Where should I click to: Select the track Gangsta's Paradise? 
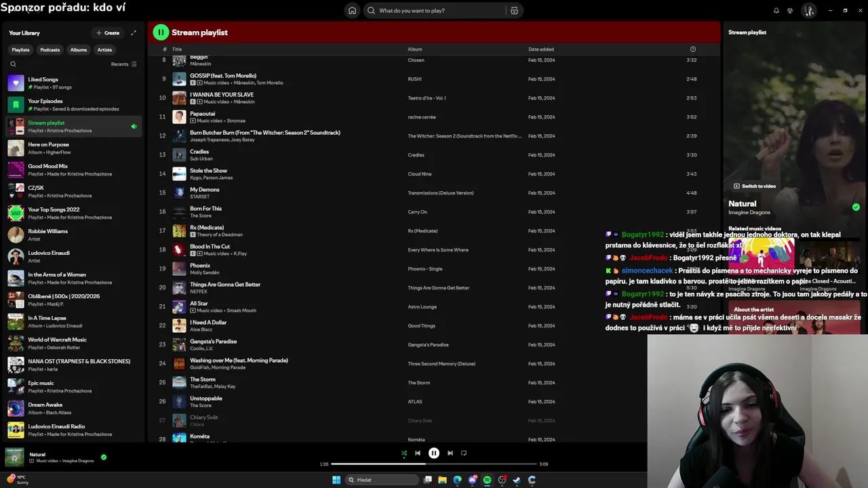click(x=433, y=344)
